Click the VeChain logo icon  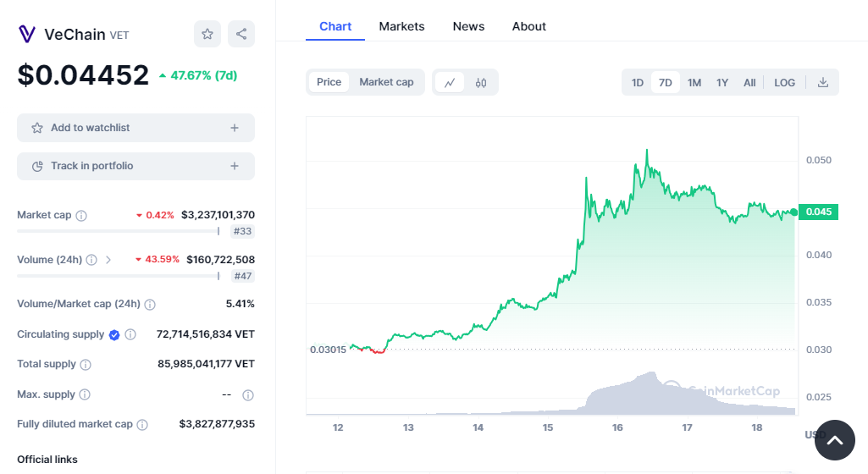26,35
